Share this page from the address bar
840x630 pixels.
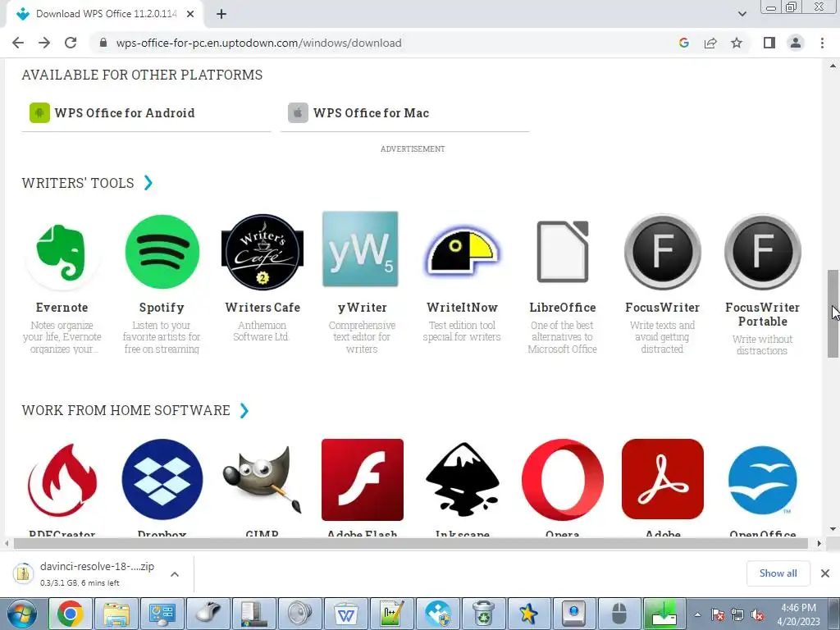pyautogui.click(x=710, y=43)
